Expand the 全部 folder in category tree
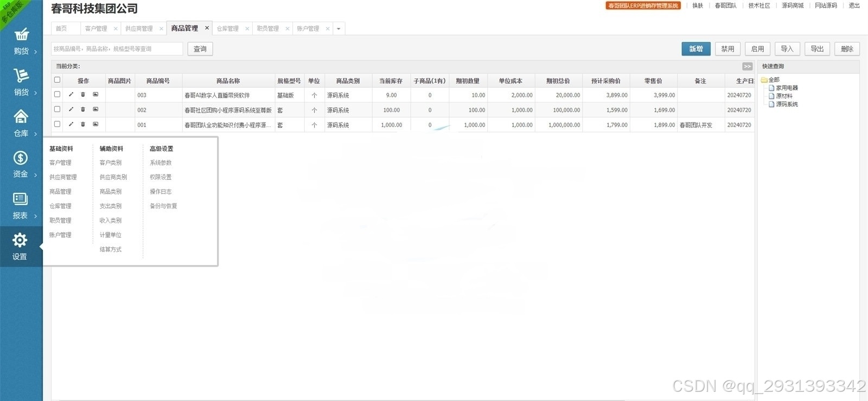The width and height of the screenshot is (868, 401). tap(764, 80)
